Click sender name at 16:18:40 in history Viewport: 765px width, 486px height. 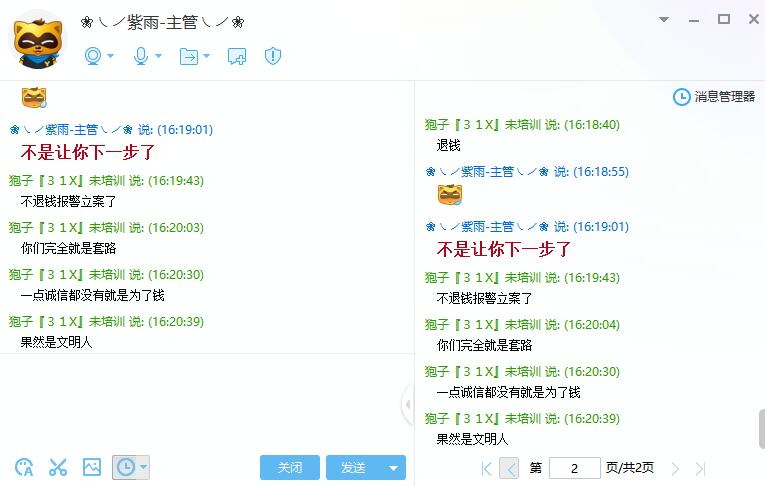click(522, 125)
